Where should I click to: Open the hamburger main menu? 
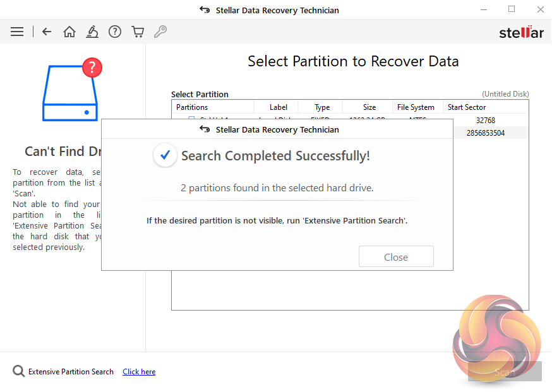tap(17, 32)
